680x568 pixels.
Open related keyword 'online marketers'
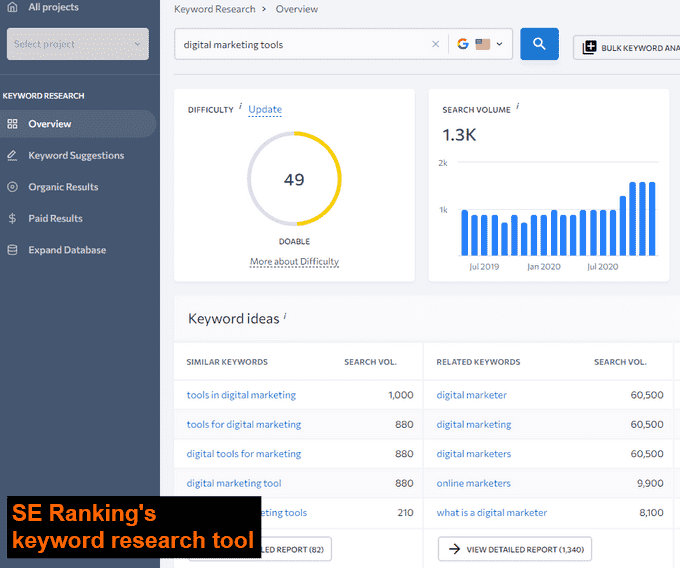pos(474,483)
